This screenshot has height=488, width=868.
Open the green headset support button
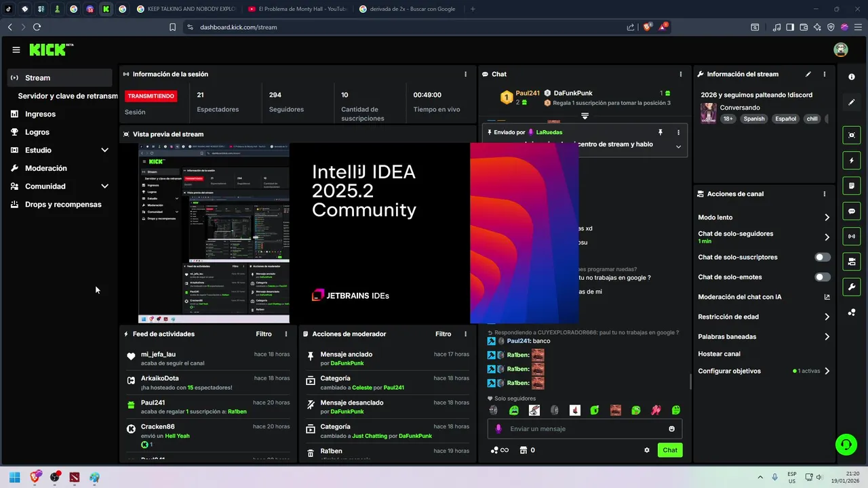(846, 444)
